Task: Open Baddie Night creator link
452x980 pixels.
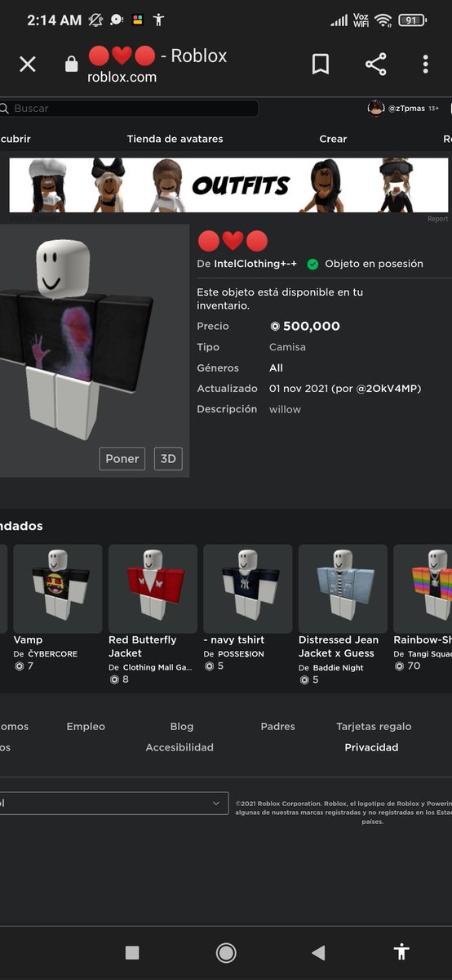Action: 340,667
